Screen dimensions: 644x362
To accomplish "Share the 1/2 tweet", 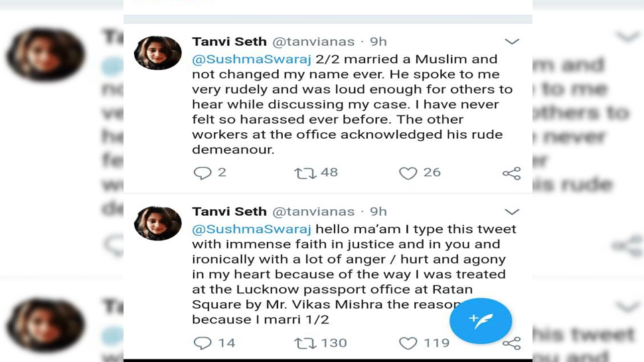I will coord(511,343).
